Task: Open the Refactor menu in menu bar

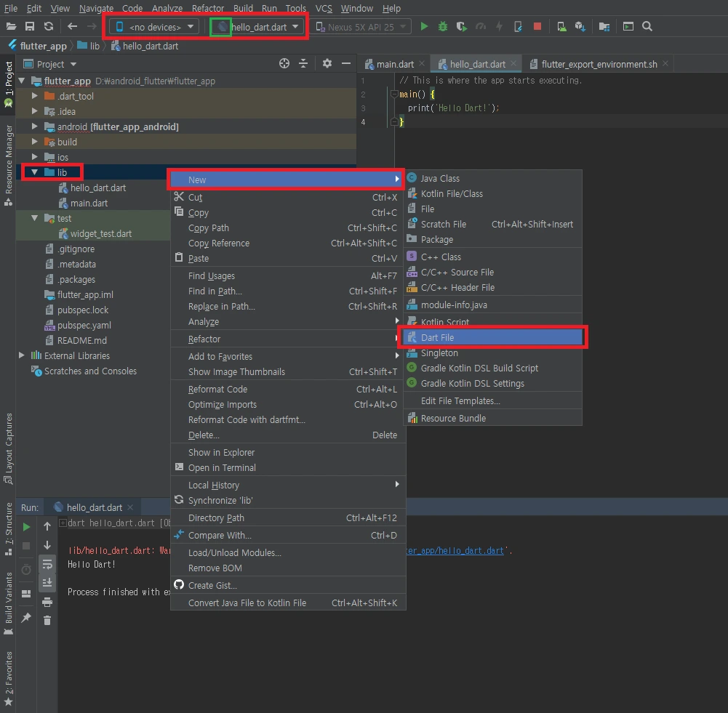Action: click(x=207, y=8)
